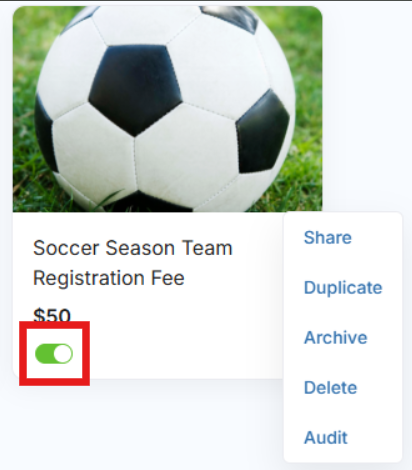The image size is (412, 470).
Task: Select the word Registration in the card title
Action: (x=90, y=278)
